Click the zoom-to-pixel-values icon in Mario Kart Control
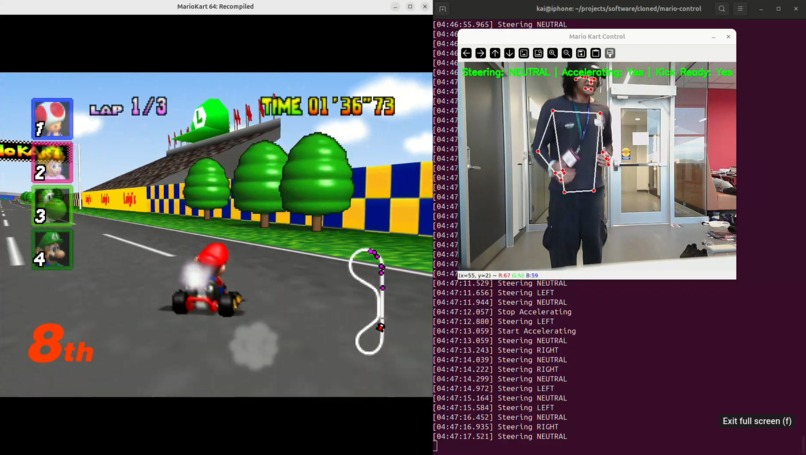Viewport: 806px width, 455px height. pos(538,53)
